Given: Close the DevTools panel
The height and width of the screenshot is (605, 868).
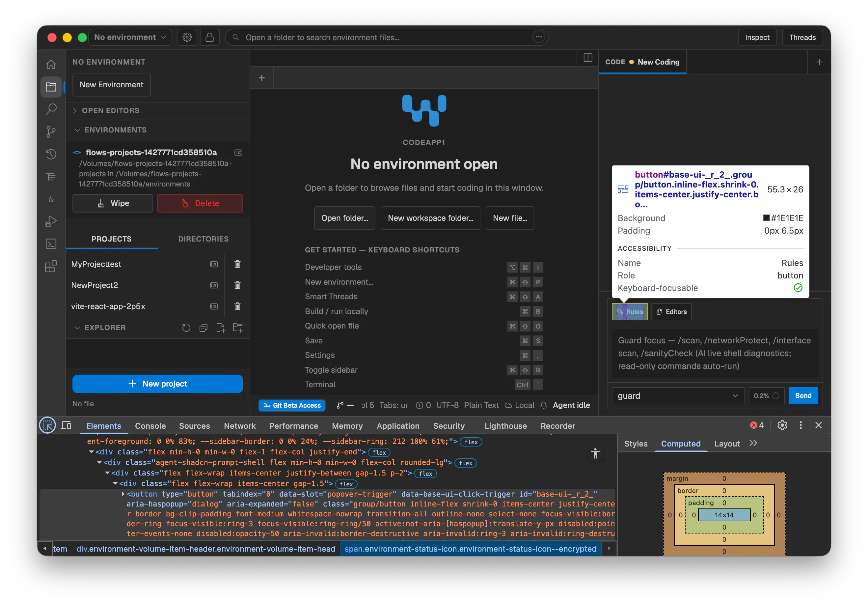Looking at the screenshot, I should point(819,425).
